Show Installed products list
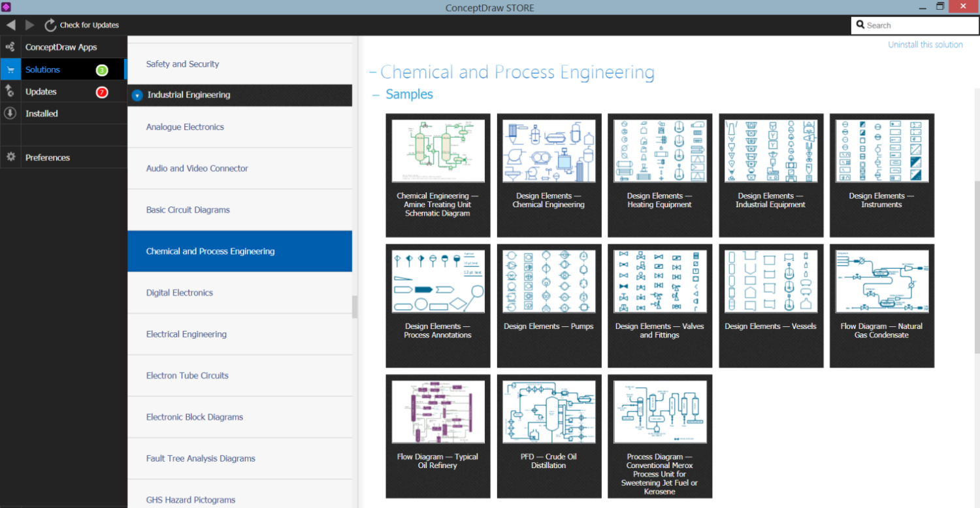980x508 pixels. 63,113
